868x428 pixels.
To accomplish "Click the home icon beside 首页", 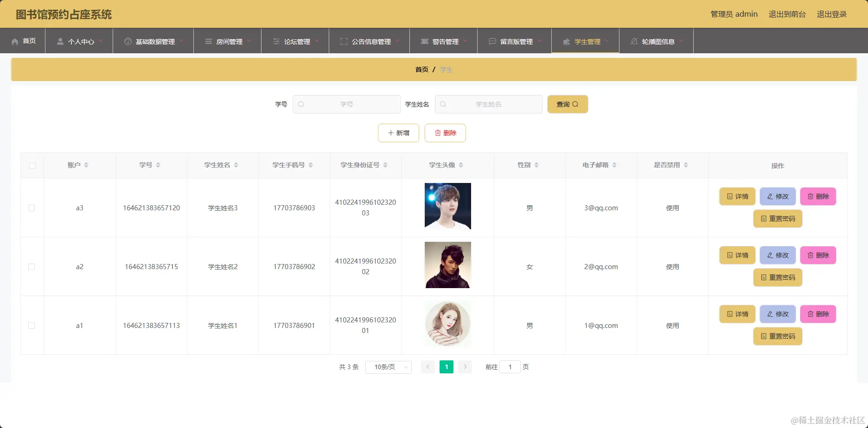I will 15,41.
